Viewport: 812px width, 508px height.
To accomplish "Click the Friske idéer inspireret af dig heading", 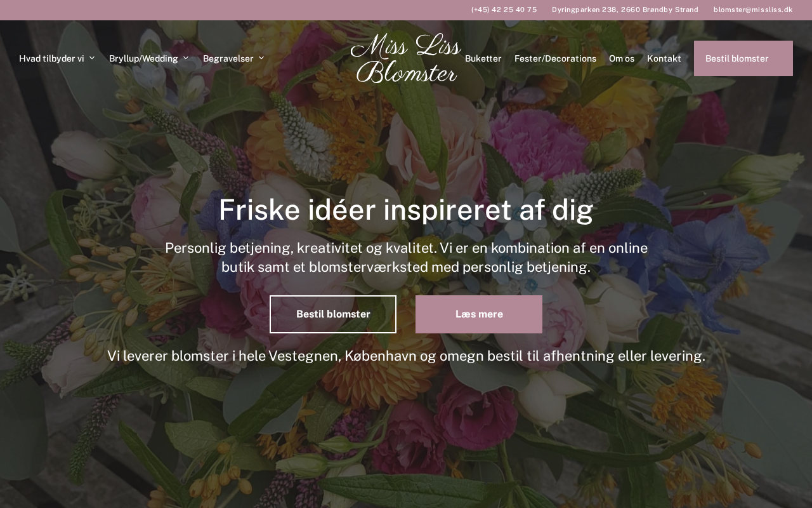I will 406,210.
